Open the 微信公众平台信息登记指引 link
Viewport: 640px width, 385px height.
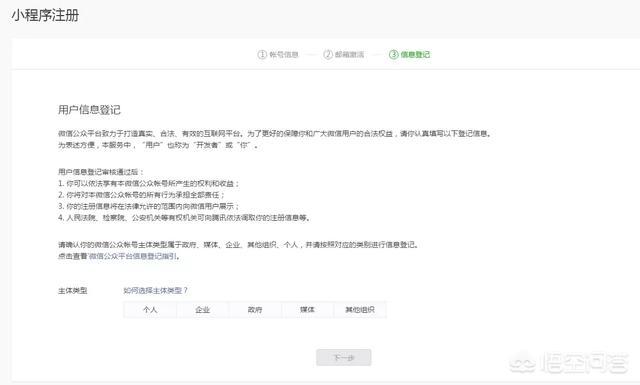133,256
